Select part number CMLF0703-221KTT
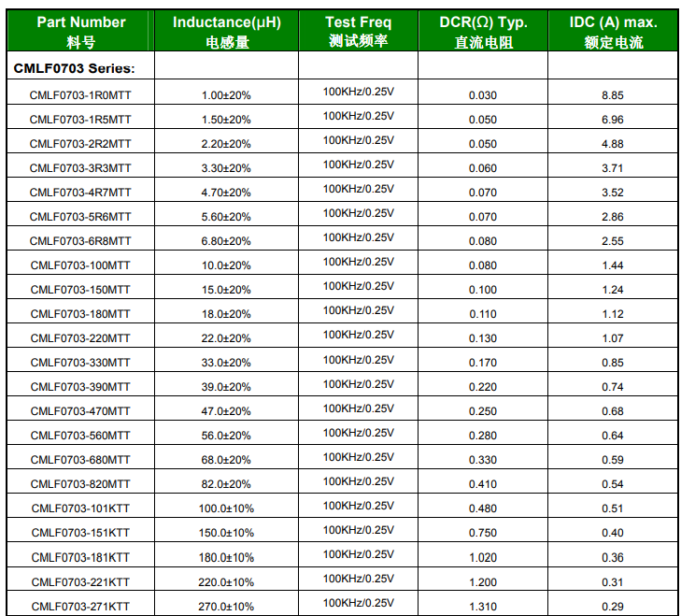Viewport: 681px width, 616px height. click(x=80, y=582)
